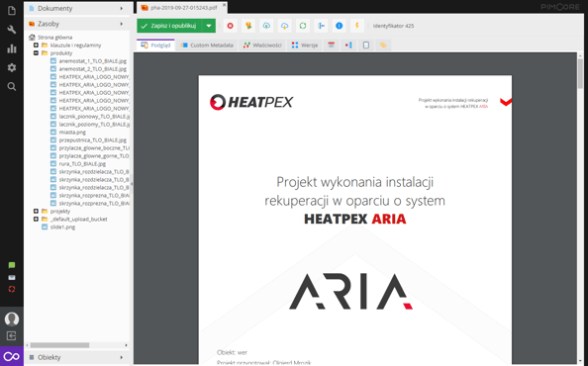Open the Search magnifier in sidebar
Screen dimensions: 588x366
click(12, 86)
